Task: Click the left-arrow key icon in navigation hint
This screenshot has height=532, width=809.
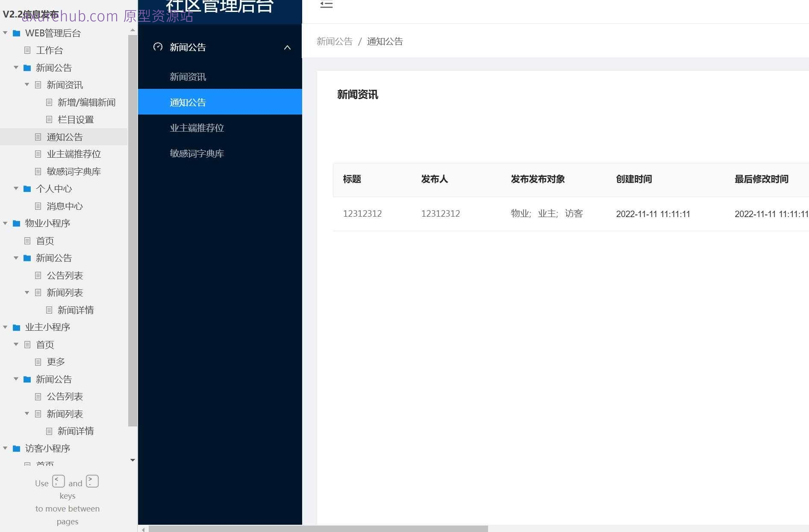Action: [x=59, y=481]
